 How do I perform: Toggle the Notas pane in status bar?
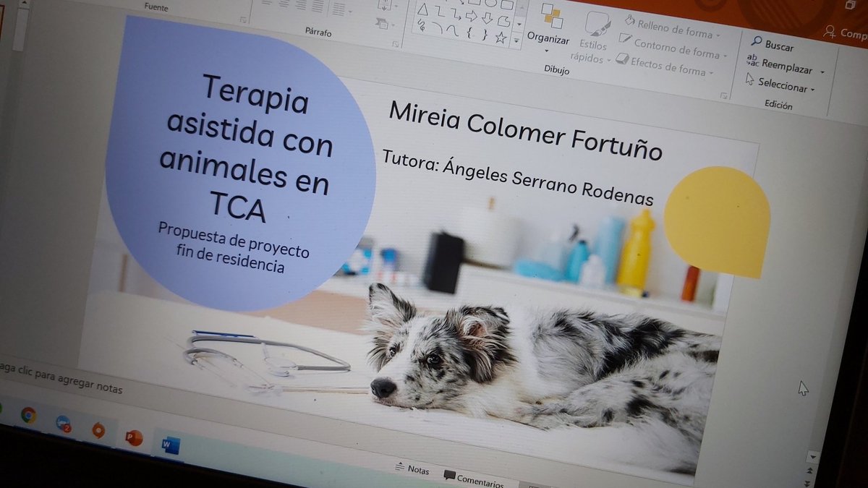412,468
